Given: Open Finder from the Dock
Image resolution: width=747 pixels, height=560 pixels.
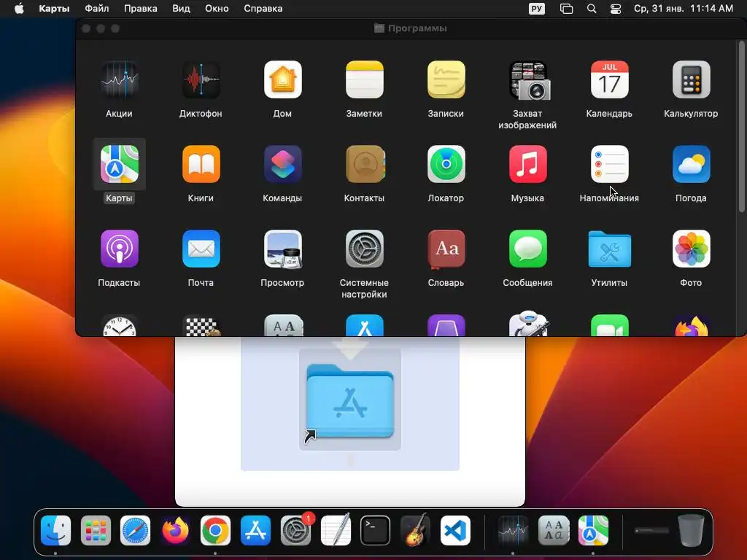Looking at the screenshot, I should tap(55, 530).
